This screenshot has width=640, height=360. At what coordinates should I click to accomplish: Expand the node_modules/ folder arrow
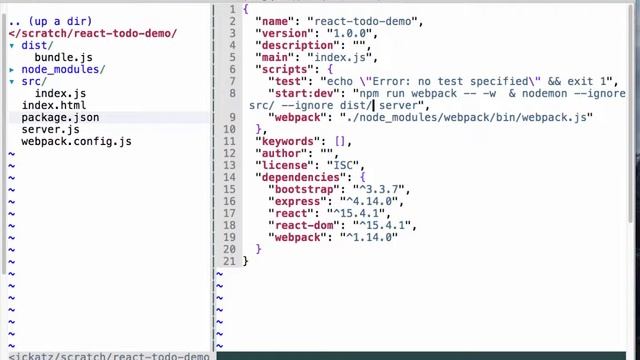pos(12,70)
